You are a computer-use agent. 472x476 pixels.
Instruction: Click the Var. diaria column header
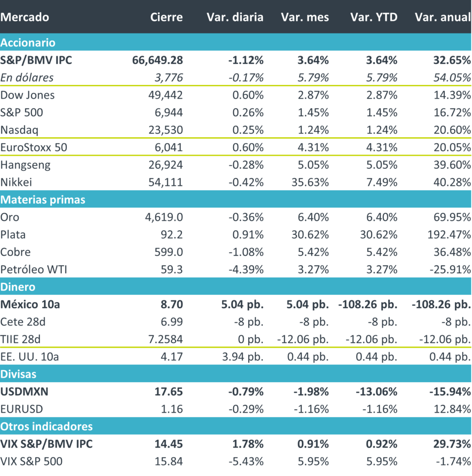pos(235,17)
